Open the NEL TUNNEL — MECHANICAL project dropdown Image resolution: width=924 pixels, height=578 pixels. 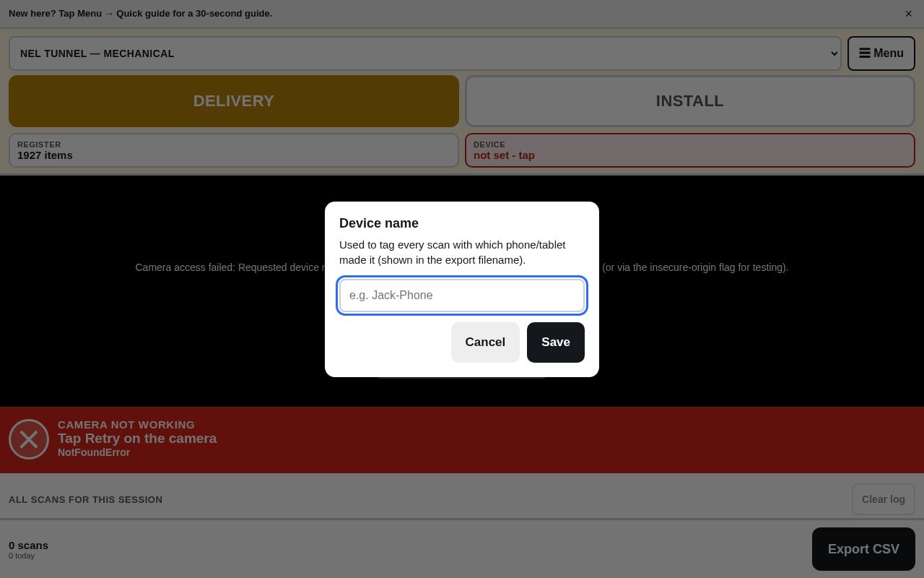tap(425, 53)
